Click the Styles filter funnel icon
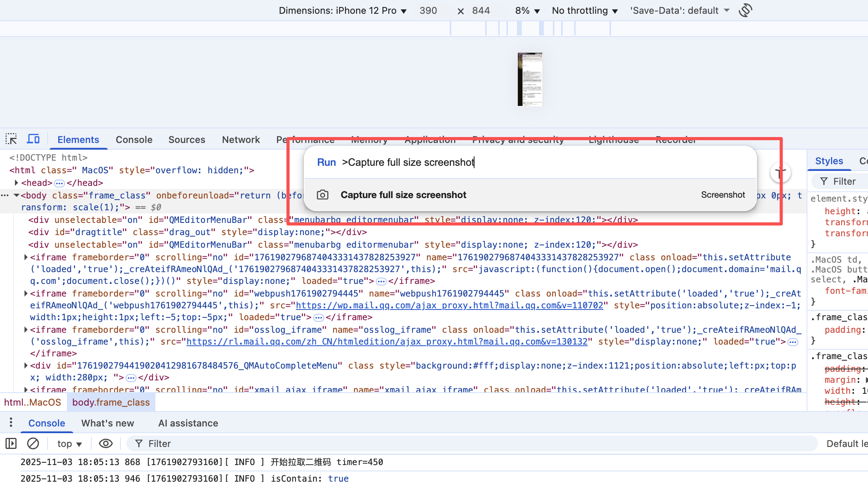The height and width of the screenshot is (482, 868). pyautogui.click(x=824, y=181)
